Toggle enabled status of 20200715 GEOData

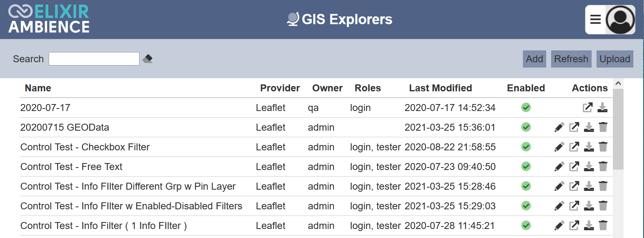click(x=526, y=127)
